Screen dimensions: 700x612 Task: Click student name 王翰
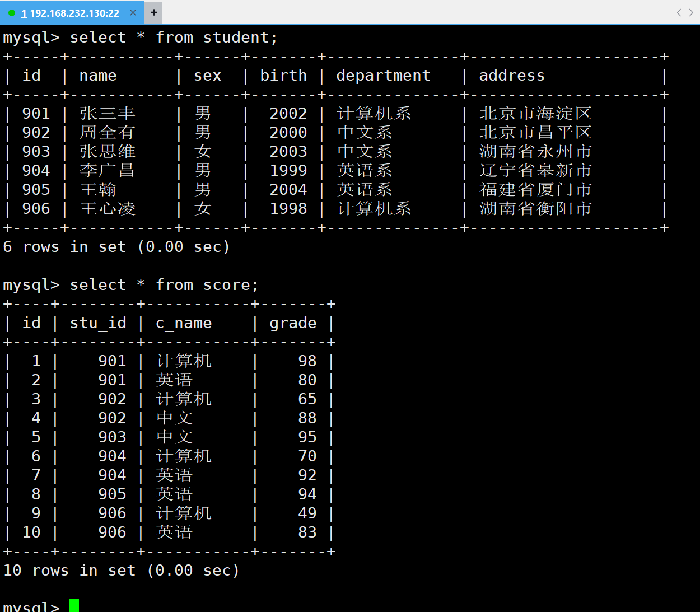pyautogui.click(x=98, y=189)
